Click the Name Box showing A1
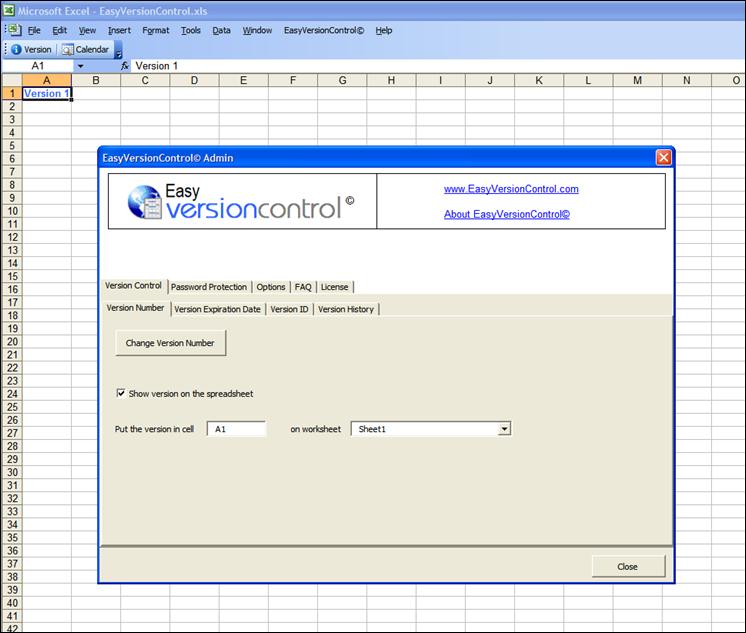 pyautogui.click(x=38, y=66)
